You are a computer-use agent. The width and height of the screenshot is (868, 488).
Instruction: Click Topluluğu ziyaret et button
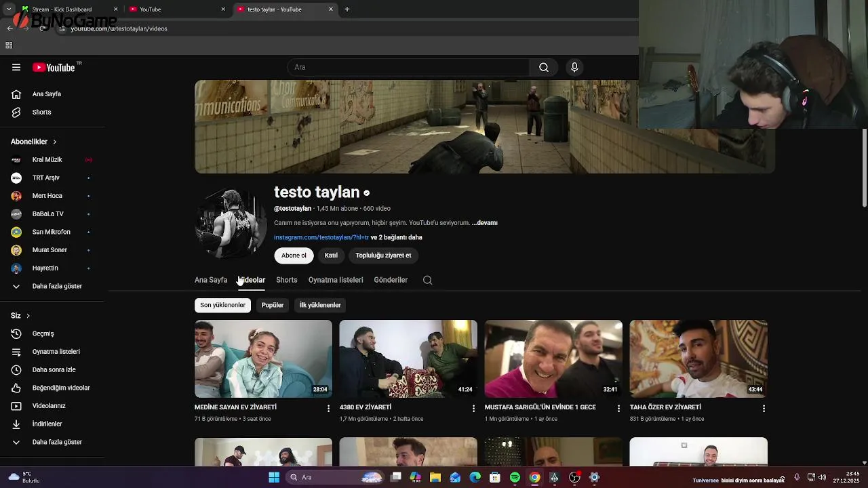383,256
